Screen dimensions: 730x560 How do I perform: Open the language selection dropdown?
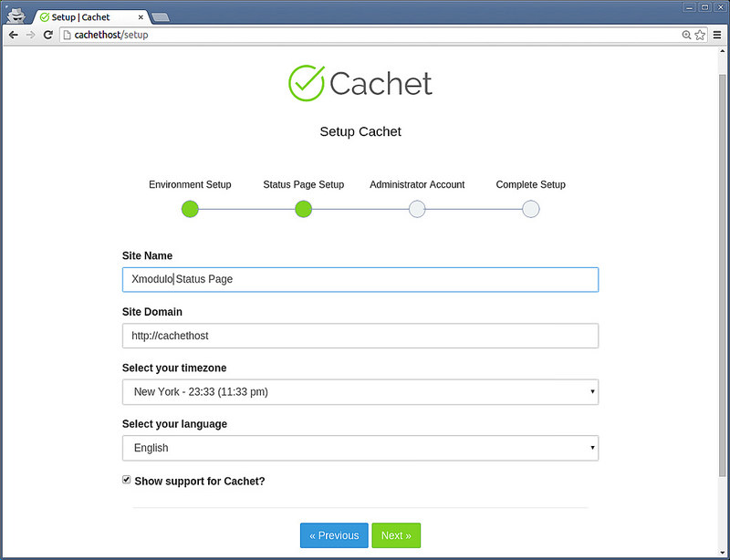(x=360, y=448)
